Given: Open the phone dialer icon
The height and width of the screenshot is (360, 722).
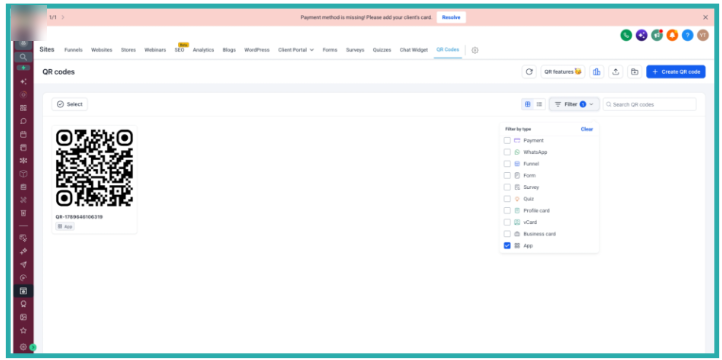Looking at the screenshot, I should tap(626, 35).
